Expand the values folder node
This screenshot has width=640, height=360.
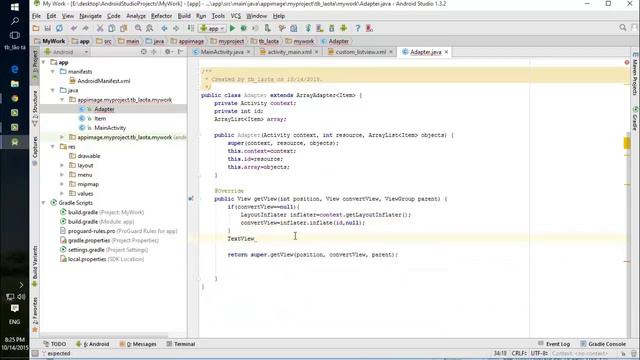62,194
